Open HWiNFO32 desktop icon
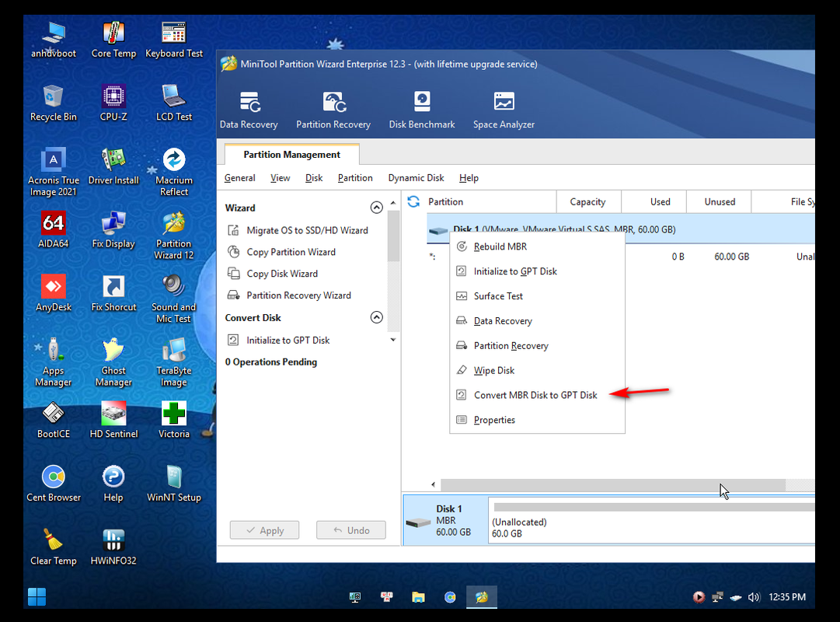840x622 pixels. pyautogui.click(x=113, y=547)
